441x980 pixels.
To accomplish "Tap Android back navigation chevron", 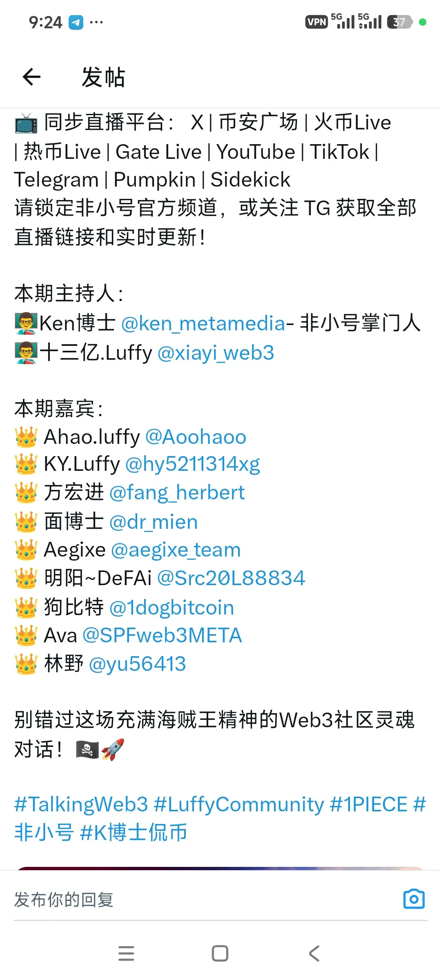I will (314, 953).
